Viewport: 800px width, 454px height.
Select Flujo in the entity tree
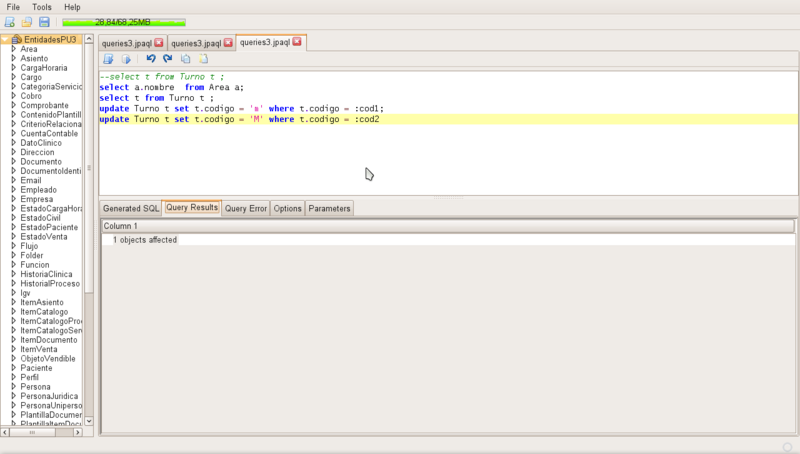[29, 246]
